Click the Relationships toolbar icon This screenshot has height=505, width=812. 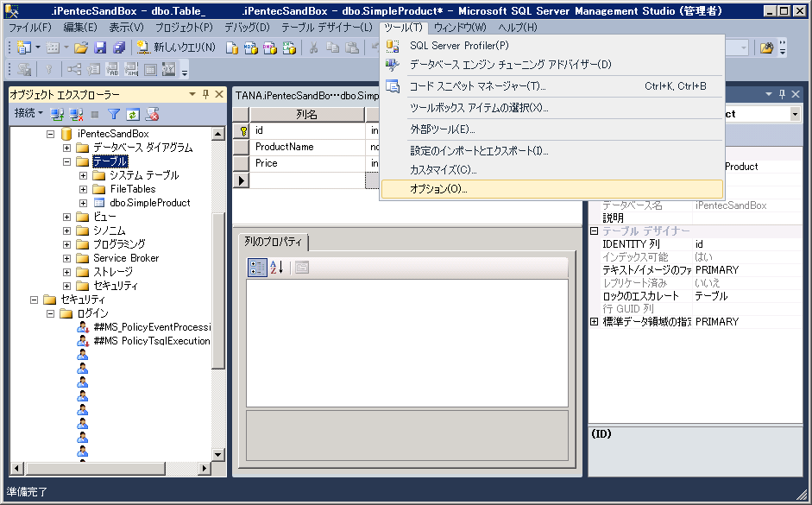pos(74,69)
